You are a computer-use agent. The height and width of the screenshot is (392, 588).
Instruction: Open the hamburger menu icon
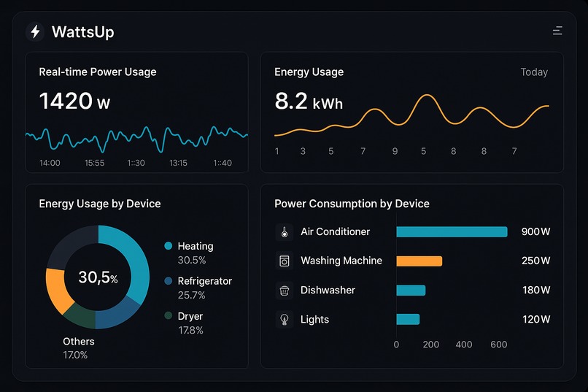click(557, 31)
